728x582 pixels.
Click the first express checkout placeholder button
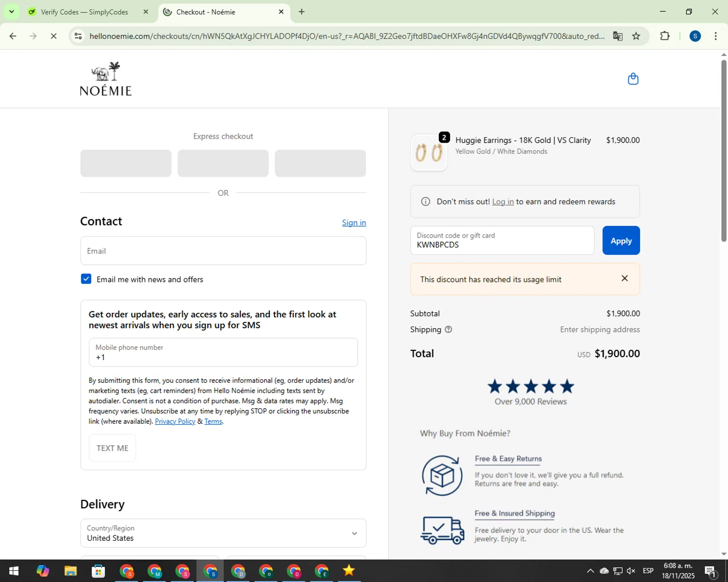point(126,163)
